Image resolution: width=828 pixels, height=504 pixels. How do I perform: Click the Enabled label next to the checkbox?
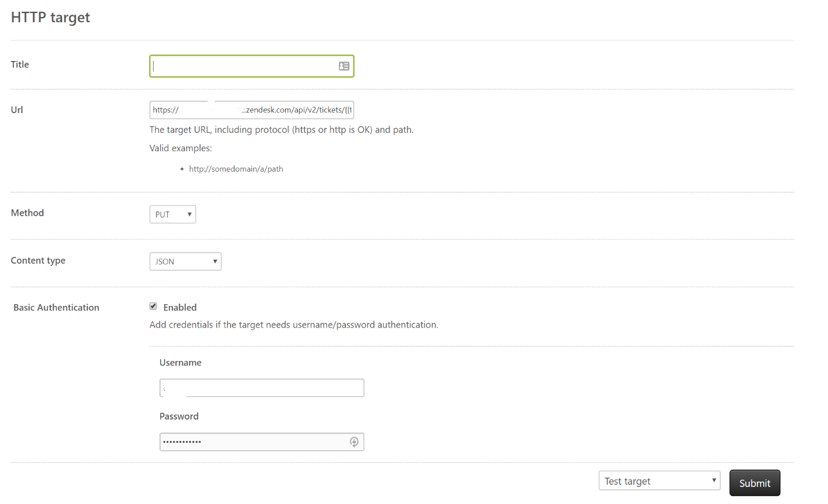[x=181, y=307]
